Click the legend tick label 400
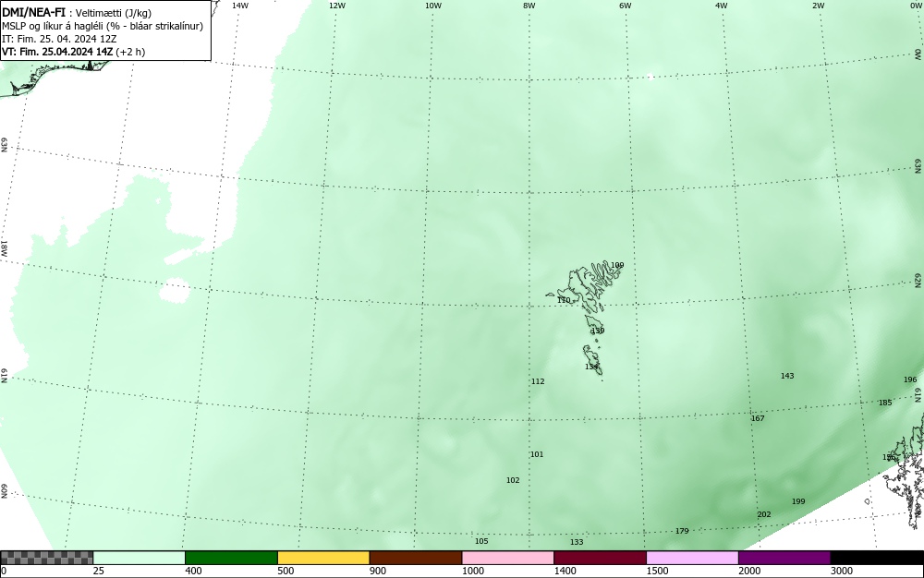 click(x=193, y=571)
